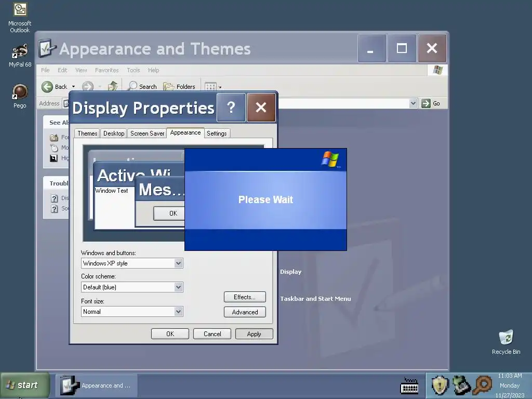The height and width of the screenshot is (399, 532).
Task: Click the Start button
Action: tap(24, 385)
